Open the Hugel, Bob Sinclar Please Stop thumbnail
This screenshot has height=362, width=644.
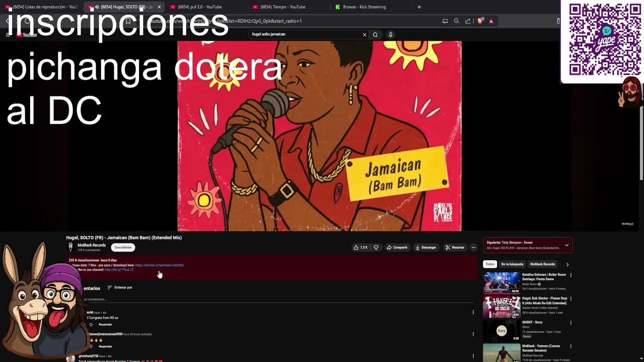(502, 307)
